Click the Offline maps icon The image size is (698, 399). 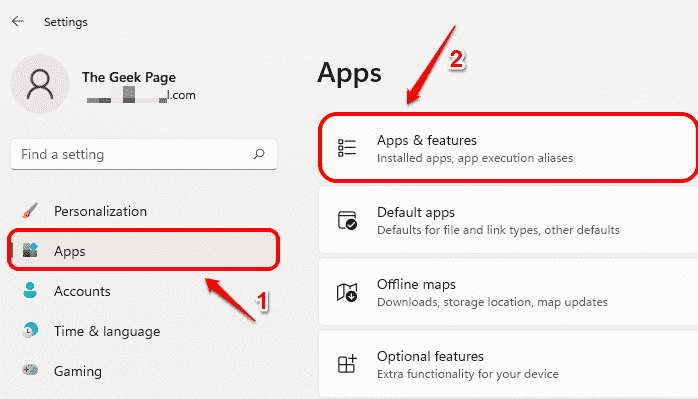[347, 292]
